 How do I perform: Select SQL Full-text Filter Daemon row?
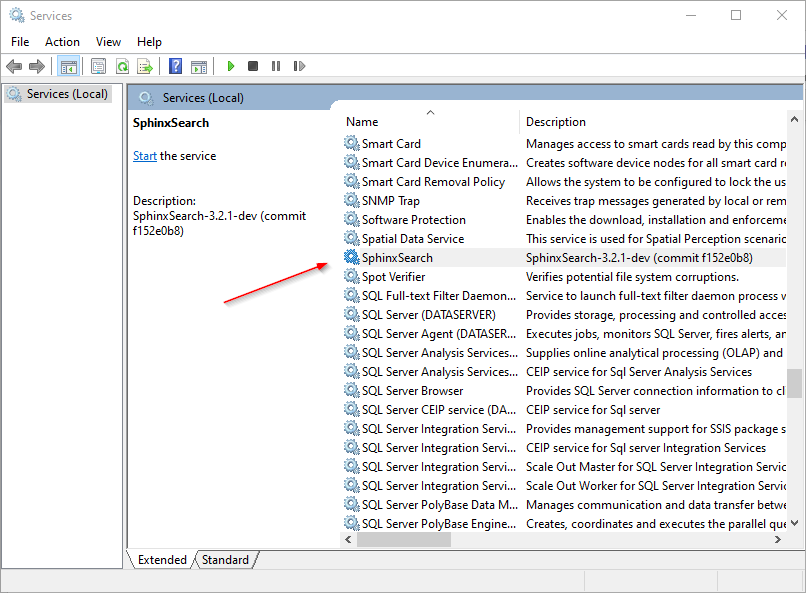564,295
